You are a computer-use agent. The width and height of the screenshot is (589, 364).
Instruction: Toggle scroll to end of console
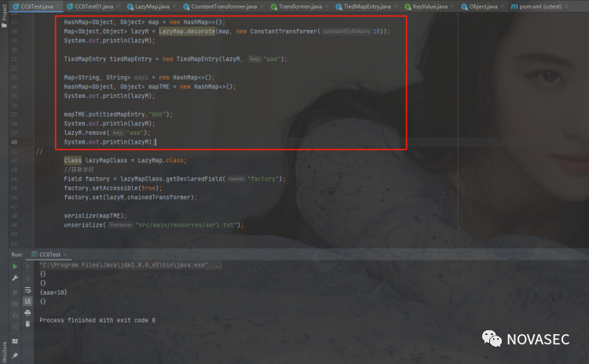27,301
